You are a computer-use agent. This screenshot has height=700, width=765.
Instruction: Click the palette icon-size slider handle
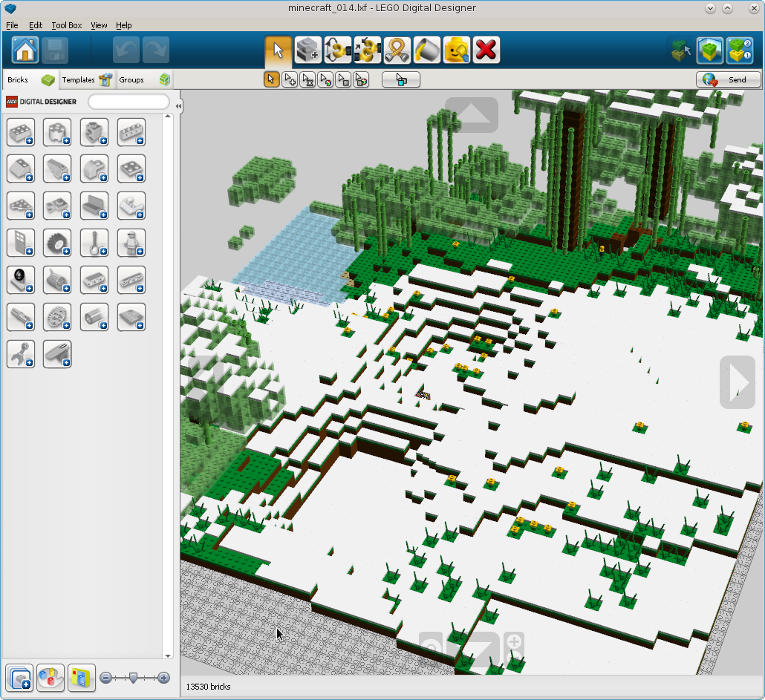(133, 678)
